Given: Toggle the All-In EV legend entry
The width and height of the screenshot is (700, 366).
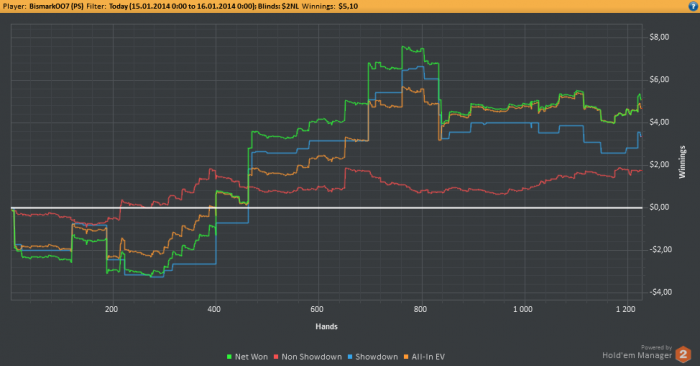Looking at the screenshot, I should (424, 357).
